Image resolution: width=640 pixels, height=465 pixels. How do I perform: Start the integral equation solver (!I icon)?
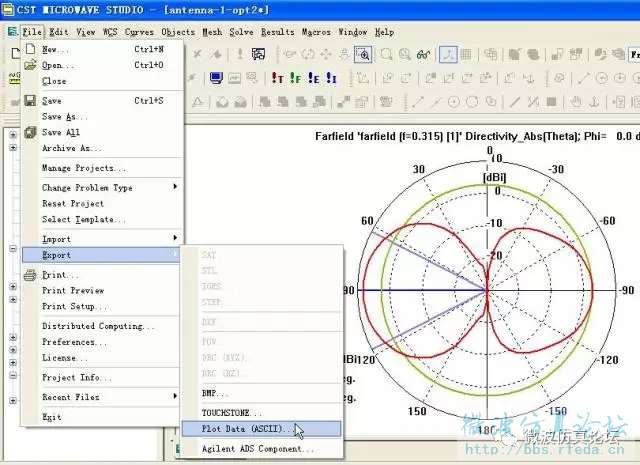331,78
